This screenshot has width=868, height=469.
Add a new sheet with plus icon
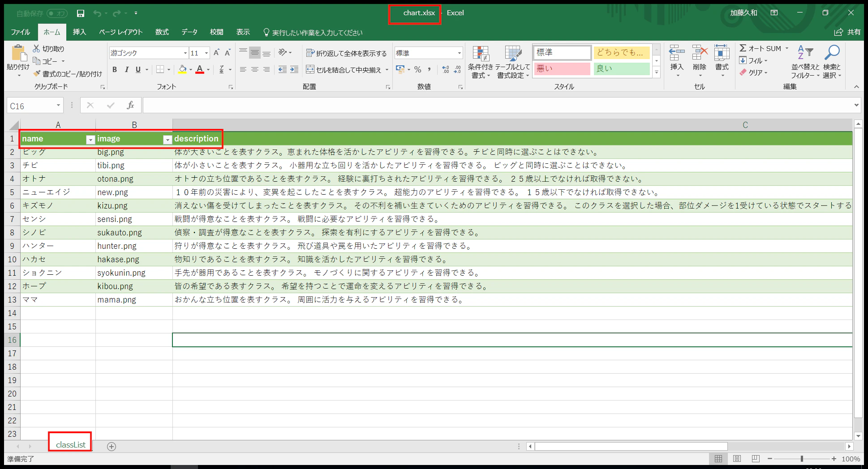[112, 446]
